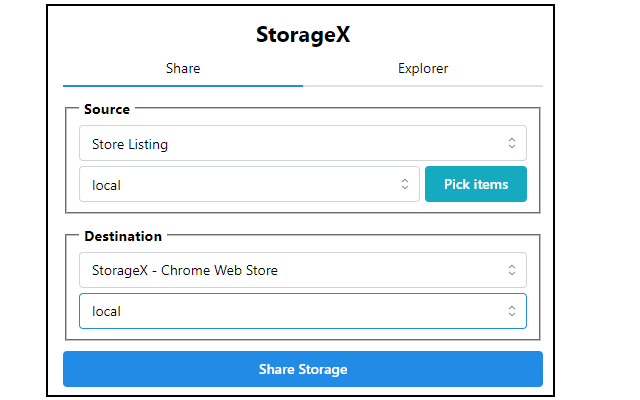The width and height of the screenshot is (640, 400).
Task: Click the 'local' text in Destination section
Action: click(x=106, y=311)
